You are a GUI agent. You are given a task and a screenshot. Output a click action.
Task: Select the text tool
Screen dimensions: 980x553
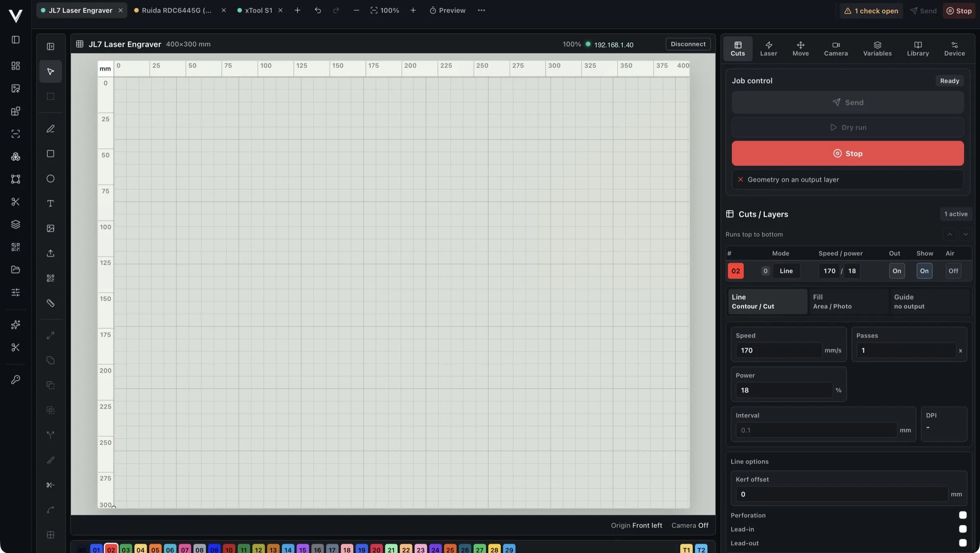click(50, 204)
